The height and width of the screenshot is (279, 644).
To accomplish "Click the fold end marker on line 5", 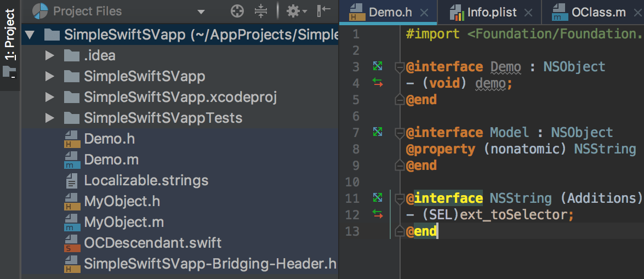I will [399, 99].
